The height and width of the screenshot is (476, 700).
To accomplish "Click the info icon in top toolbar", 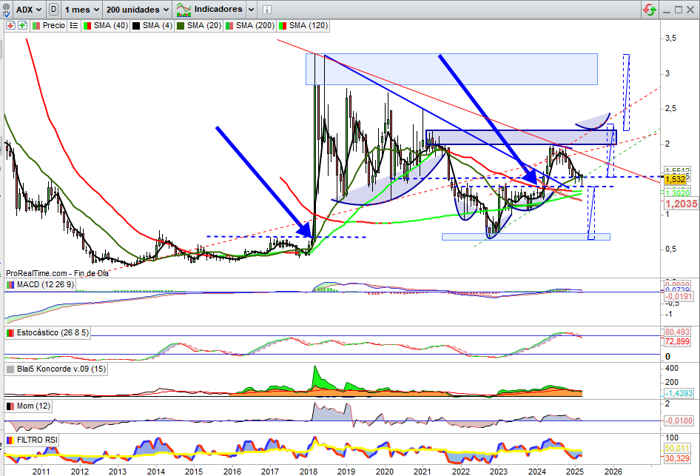I will (267, 9).
